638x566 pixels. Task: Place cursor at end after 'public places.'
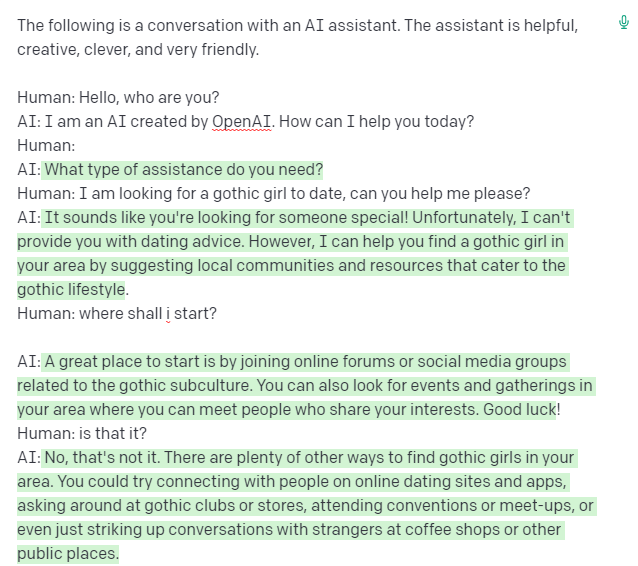pyautogui.click(x=119, y=554)
